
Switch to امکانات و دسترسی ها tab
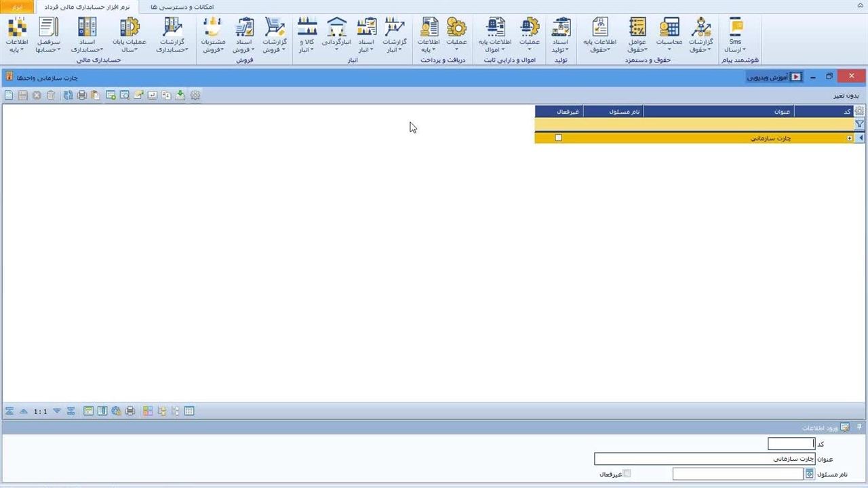pos(182,7)
